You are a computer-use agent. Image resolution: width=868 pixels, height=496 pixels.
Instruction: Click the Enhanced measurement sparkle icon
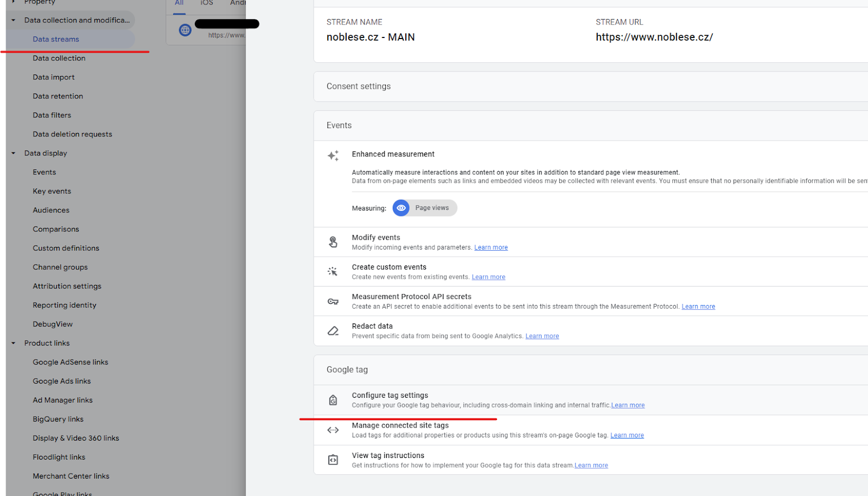tap(333, 156)
